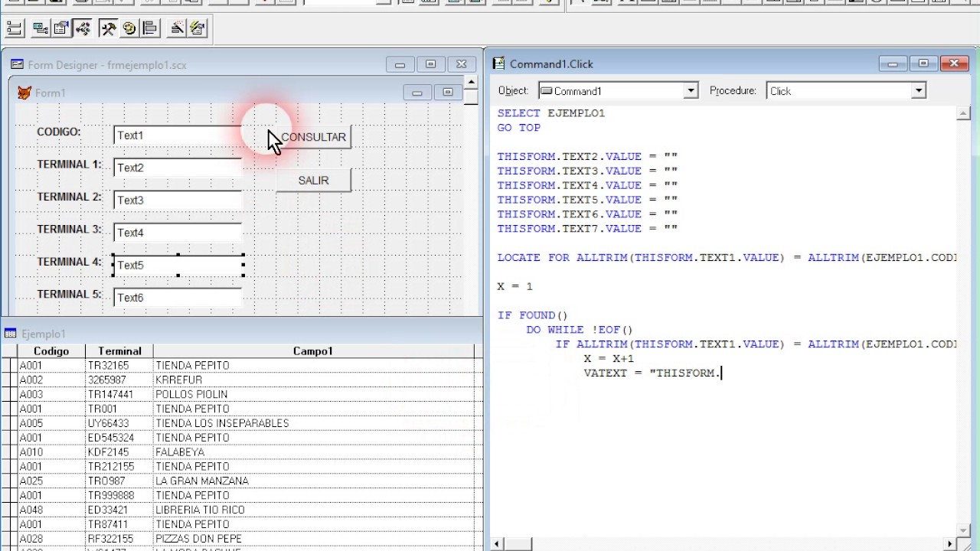The height and width of the screenshot is (551, 980).
Task: Click the code window scroll down arrow
Action: tap(964, 530)
